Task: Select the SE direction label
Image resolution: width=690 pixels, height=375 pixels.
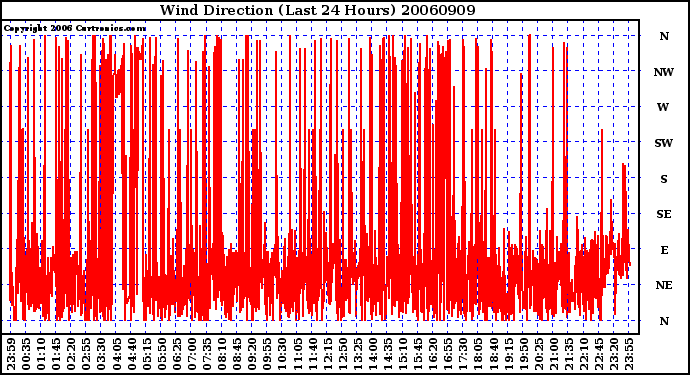Action: (x=664, y=214)
